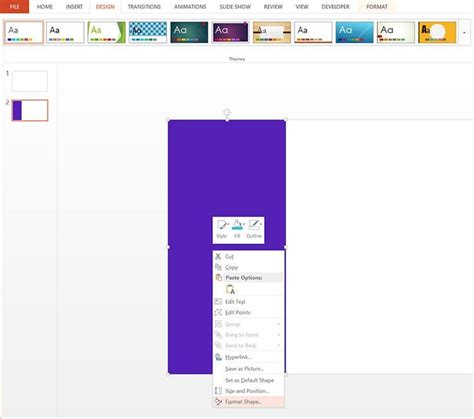Apply the dark teal theme
Image resolution: width=474 pixels, height=419 pixels.
[189, 32]
